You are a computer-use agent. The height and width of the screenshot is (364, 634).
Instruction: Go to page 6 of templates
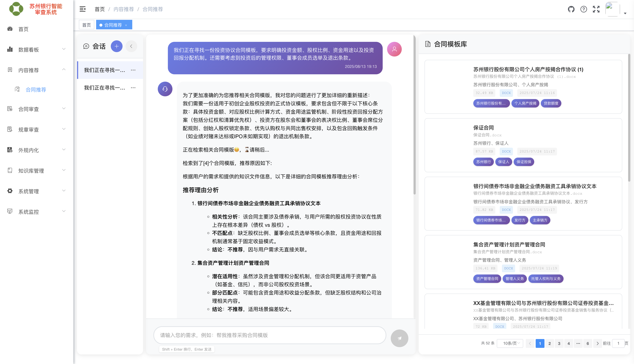click(x=588, y=343)
